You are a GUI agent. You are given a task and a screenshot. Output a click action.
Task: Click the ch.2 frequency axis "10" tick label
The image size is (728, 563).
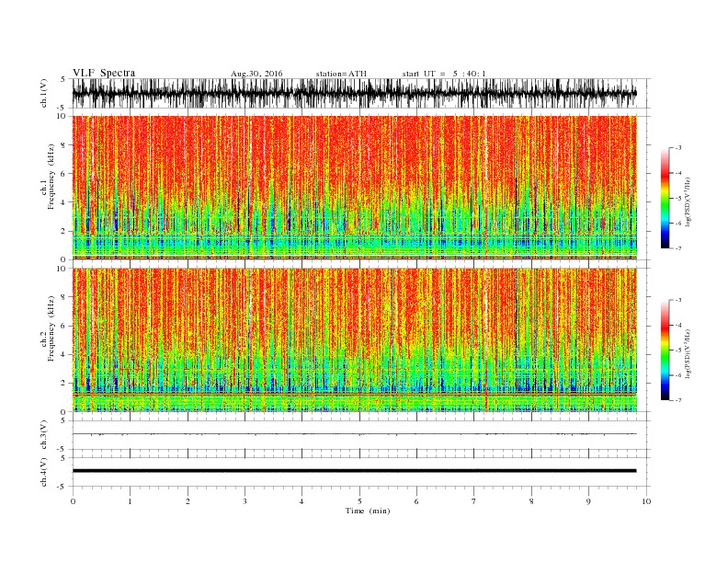(61, 269)
